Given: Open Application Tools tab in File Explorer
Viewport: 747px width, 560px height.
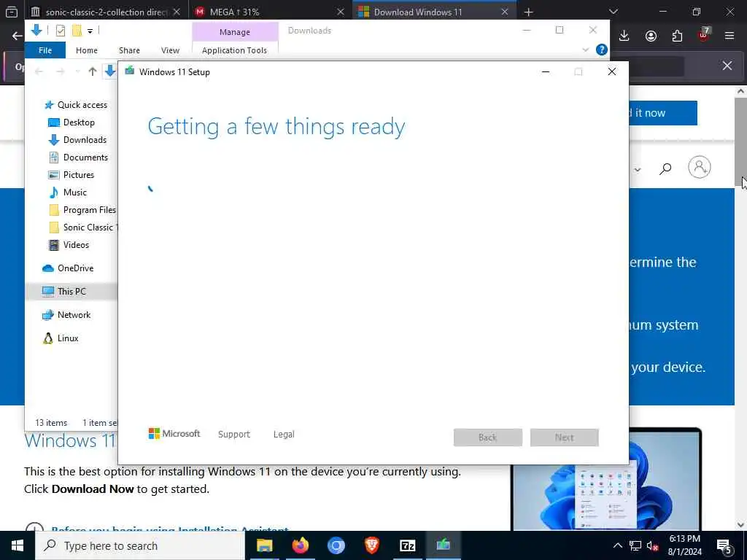Looking at the screenshot, I should point(234,50).
